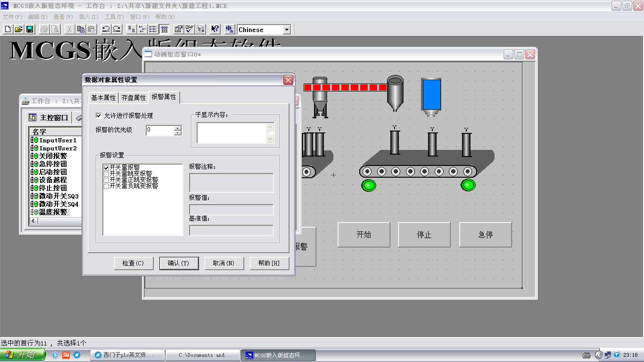Decrease alarm priority with down arrow
This screenshot has height=362, width=644.
177,133
